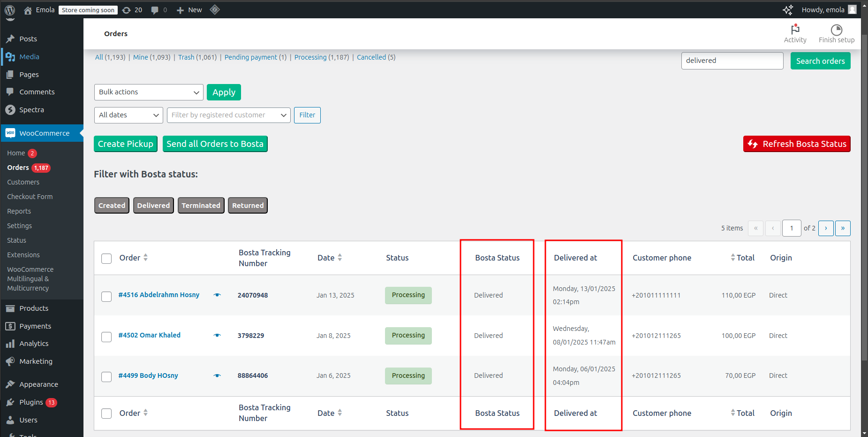
Task: Filter by Delivered Bosta status
Action: [x=153, y=206]
